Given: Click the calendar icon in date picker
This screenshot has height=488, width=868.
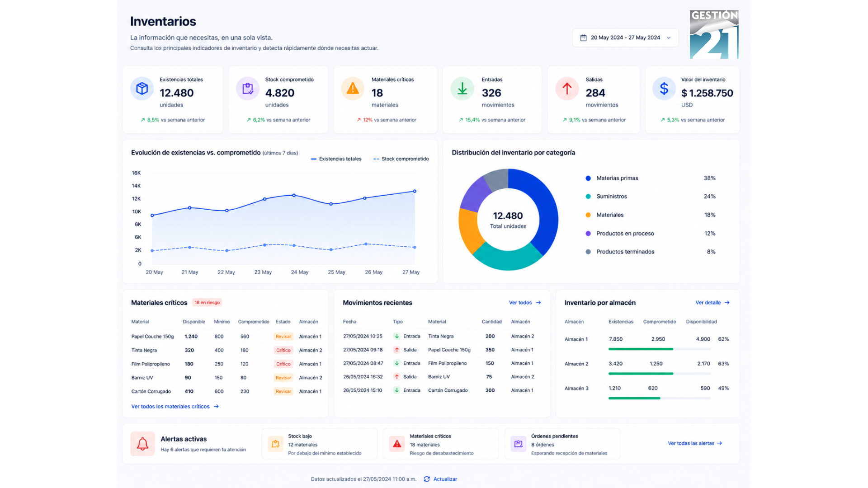Looking at the screenshot, I should click(x=583, y=38).
